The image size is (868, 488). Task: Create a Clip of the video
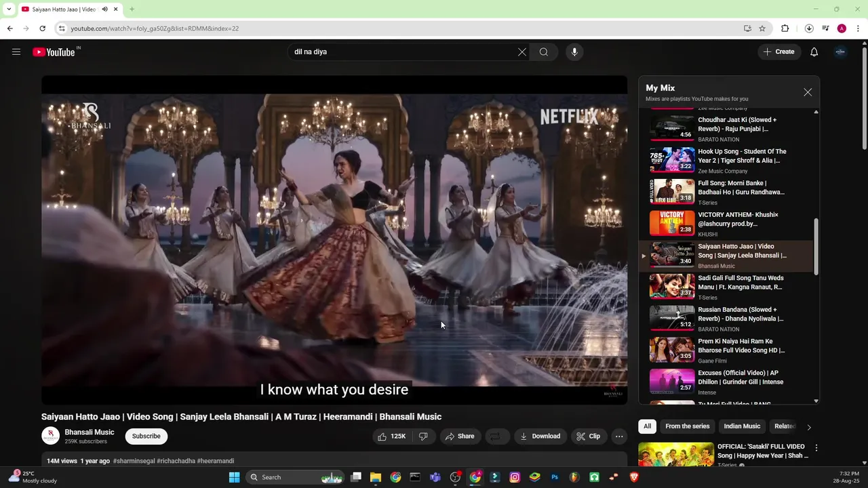click(589, 436)
